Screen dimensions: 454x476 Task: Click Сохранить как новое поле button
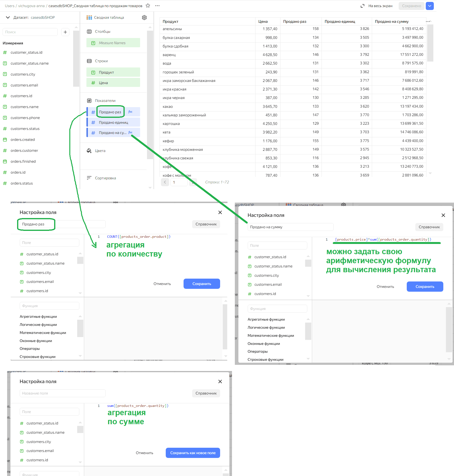193,453
